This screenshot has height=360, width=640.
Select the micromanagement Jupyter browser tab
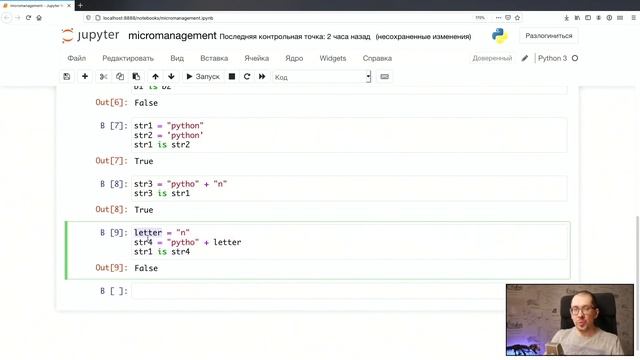coord(37,6)
